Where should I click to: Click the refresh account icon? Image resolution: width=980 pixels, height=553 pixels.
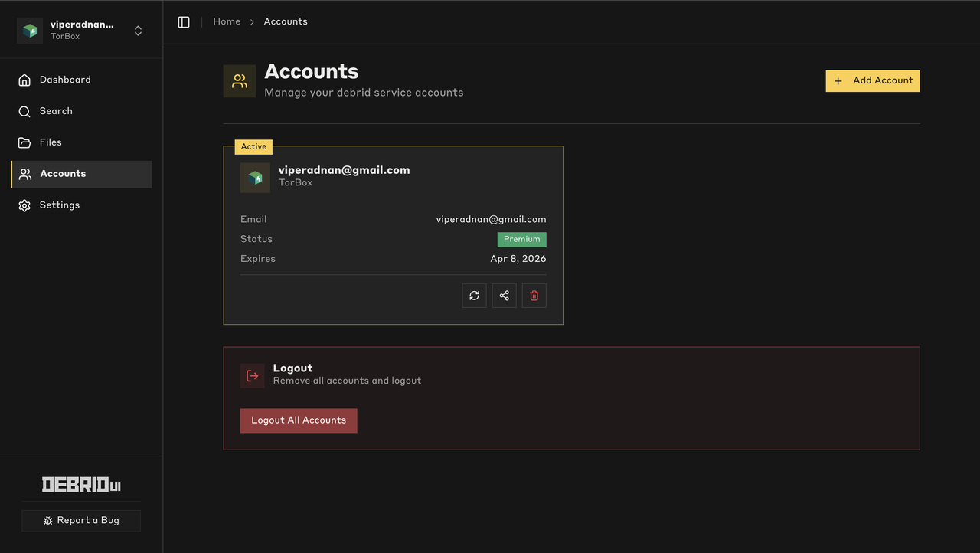click(x=475, y=296)
